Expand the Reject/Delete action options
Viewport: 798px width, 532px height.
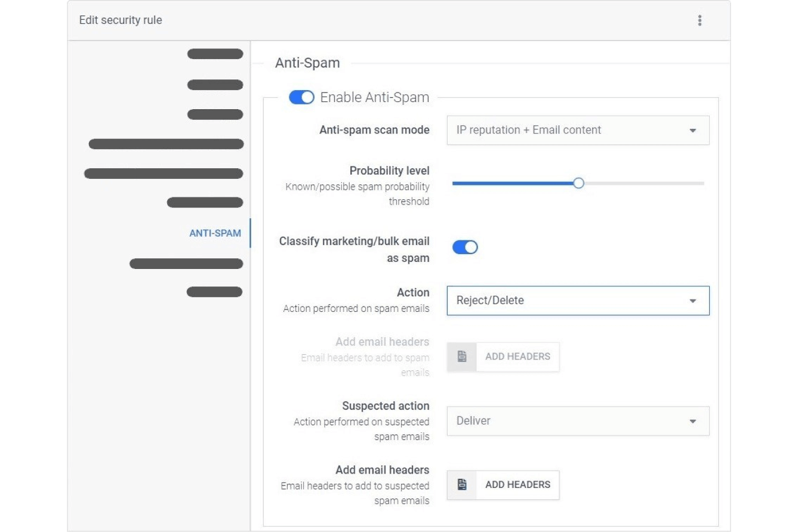(x=692, y=300)
